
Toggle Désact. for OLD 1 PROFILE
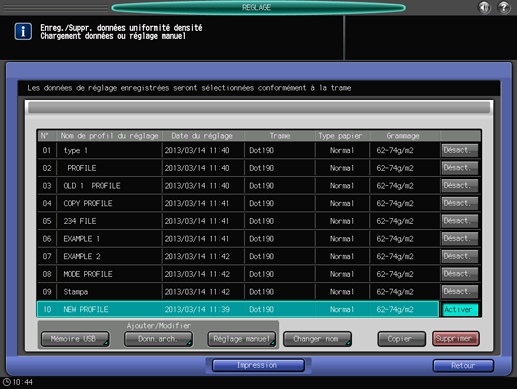click(x=460, y=186)
